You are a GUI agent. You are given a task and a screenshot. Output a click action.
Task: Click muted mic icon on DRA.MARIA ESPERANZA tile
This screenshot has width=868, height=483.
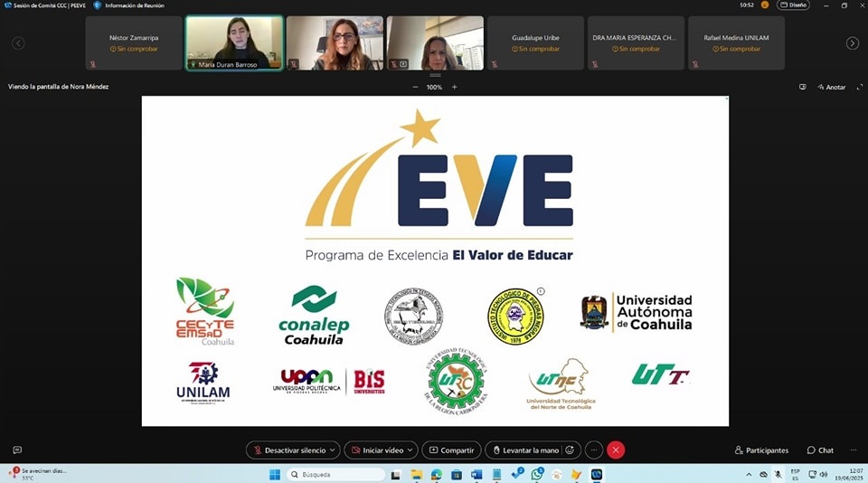tap(595, 64)
